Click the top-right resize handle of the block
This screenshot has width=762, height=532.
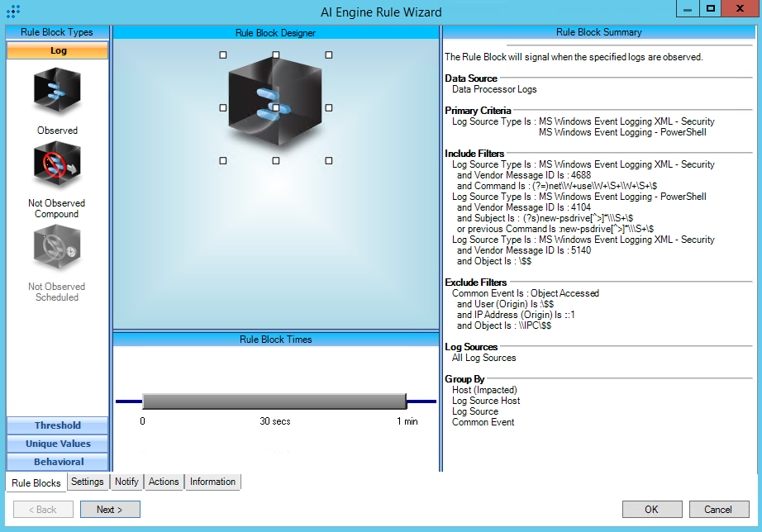tap(329, 55)
